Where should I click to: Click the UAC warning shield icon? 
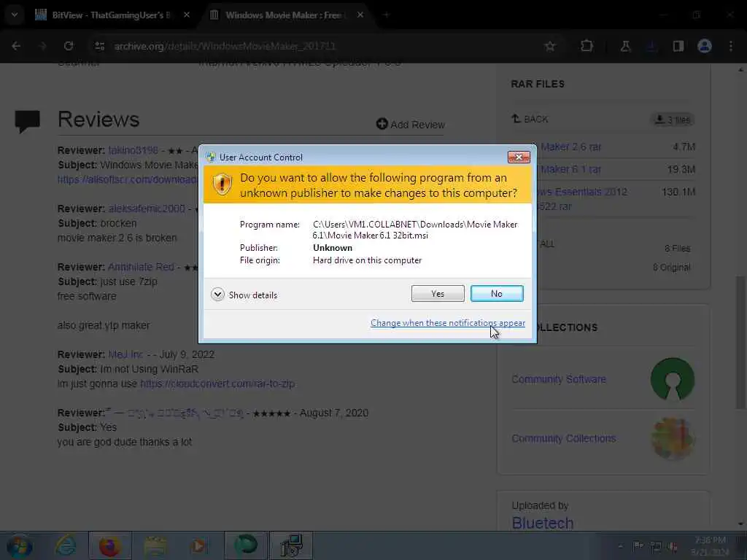pos(222,184)
